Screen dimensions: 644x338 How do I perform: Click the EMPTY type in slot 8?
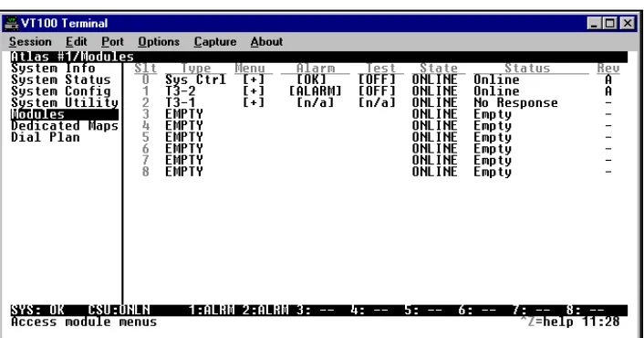click(184, 172)
